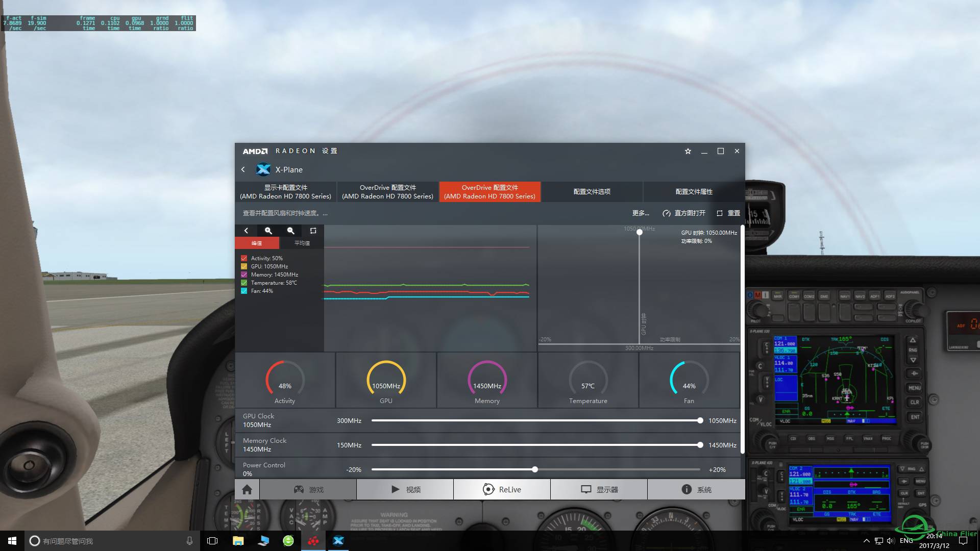The height and width of the screenshot is (551, 980).
Task: Toggle the Fan 44% graph checkbox
Action: 244,291
